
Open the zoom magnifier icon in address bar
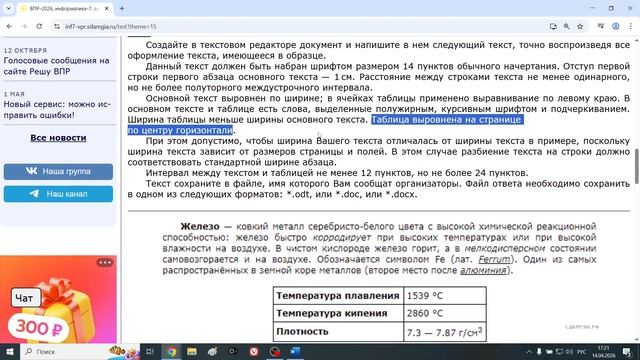[x=567, y=26]
